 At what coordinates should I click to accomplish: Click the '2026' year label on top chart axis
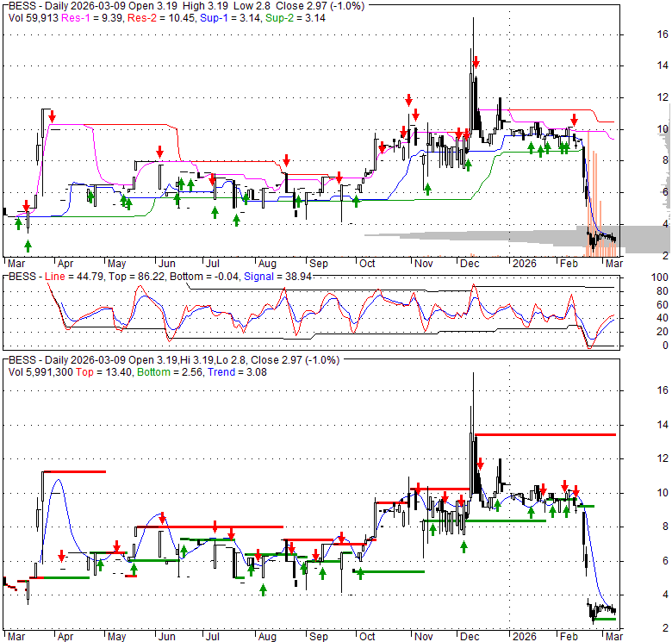(x=524, y=263)
